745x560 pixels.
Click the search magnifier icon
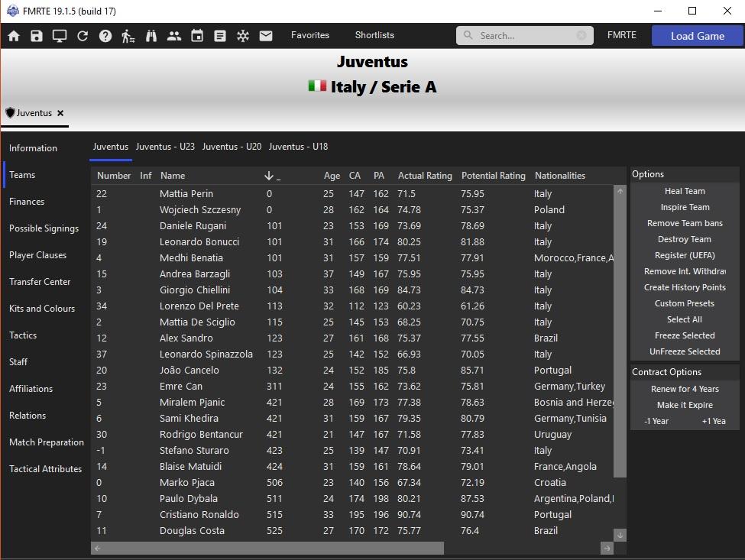(x=468, y=35)
